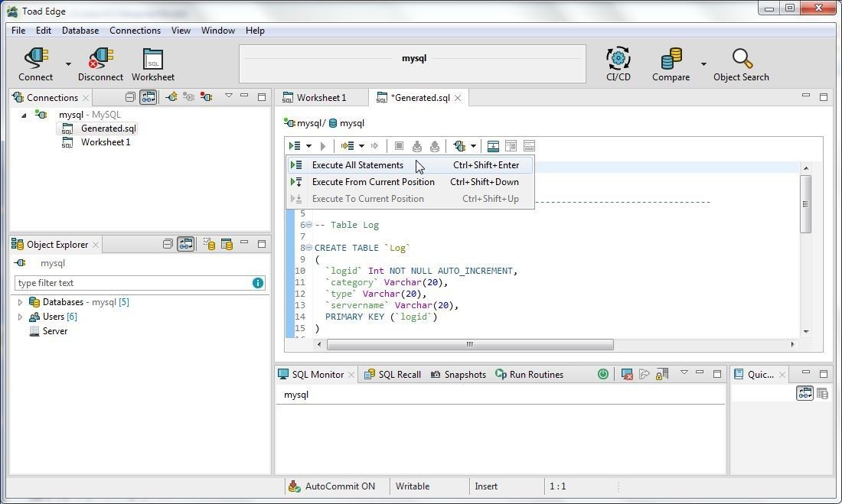Close the Generated.sql tab
Screen dimensions: 842x504
click(x=458, y=98)
